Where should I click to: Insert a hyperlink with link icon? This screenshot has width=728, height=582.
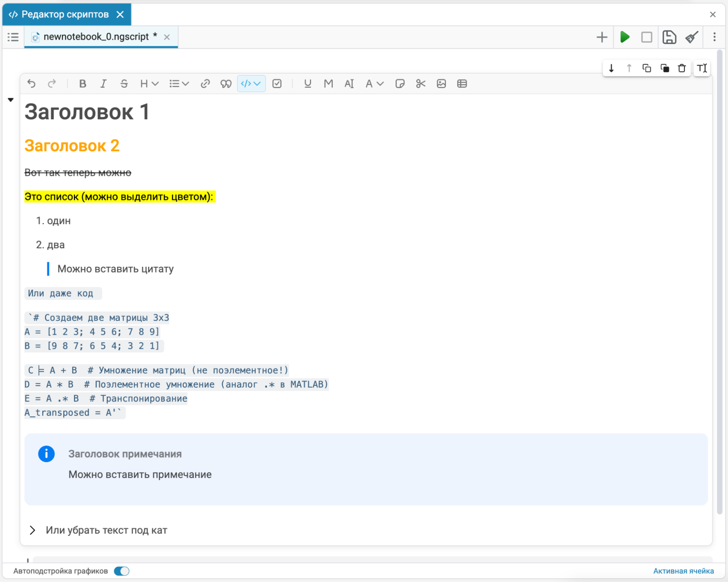point(205,84)
